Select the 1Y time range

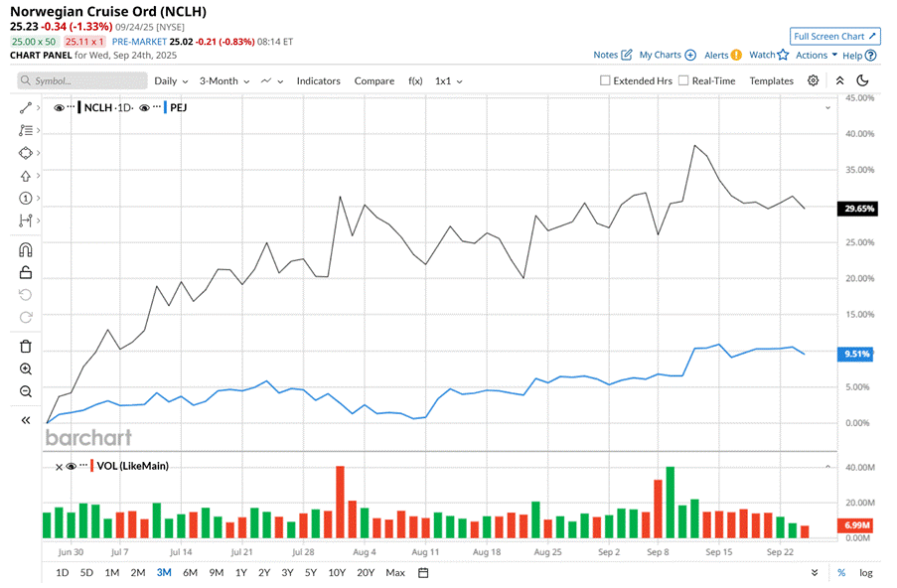240,572
